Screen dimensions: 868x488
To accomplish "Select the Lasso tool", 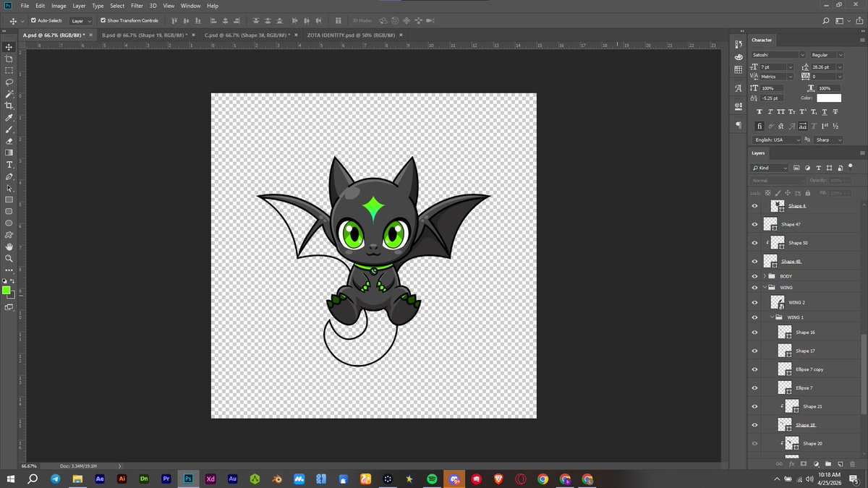I will pos(9,82).
